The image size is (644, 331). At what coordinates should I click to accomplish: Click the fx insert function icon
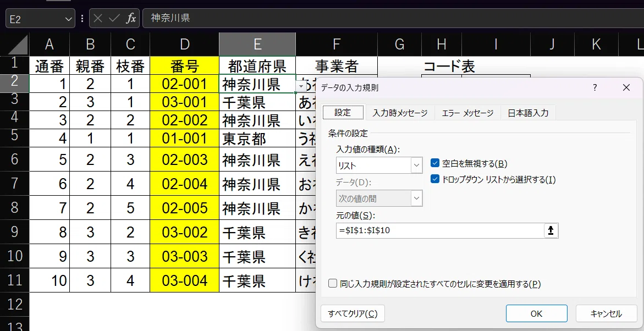[x=130, y=19]
